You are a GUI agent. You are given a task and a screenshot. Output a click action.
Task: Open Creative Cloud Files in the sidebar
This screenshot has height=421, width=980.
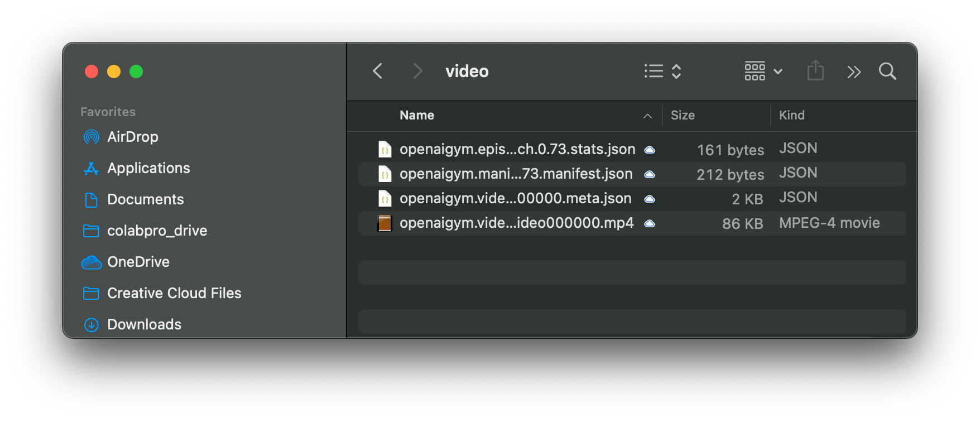click(x=174, y=293)
